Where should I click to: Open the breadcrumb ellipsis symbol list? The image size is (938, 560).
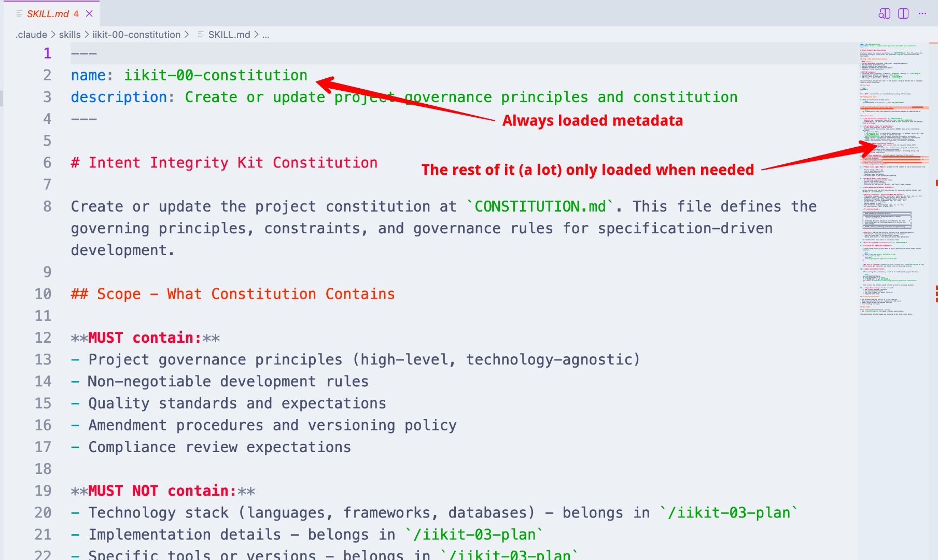265,35
